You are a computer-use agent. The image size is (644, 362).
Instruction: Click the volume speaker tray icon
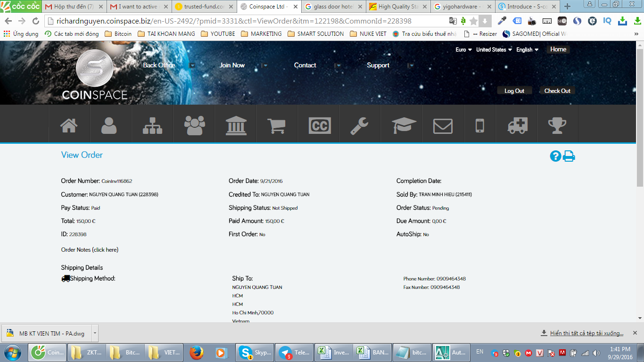pos(596,353)
